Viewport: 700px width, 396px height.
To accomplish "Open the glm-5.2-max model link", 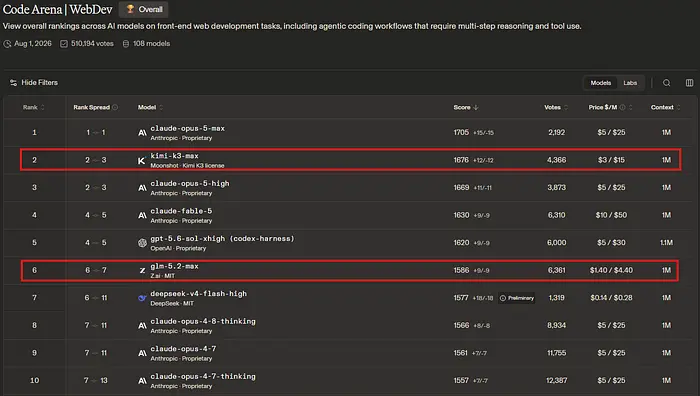I will pyautogui.click(x=175, y=266).
